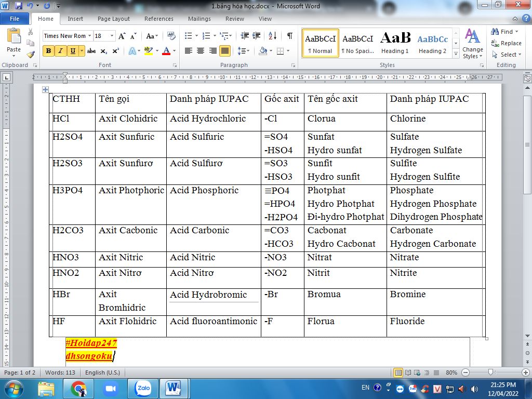Open line spacing dropdown
This screenshot has width=532, height=399.
[x=244, y=51]
